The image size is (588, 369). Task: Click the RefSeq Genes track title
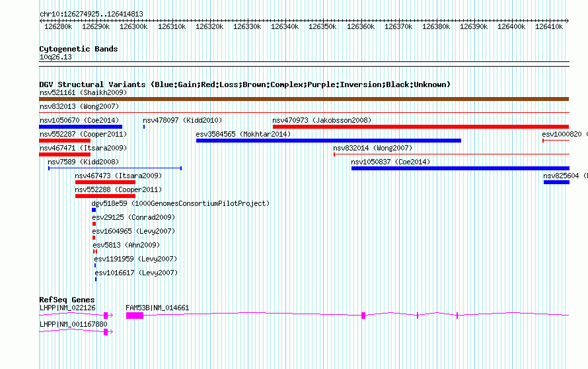[x=67, y=300]
